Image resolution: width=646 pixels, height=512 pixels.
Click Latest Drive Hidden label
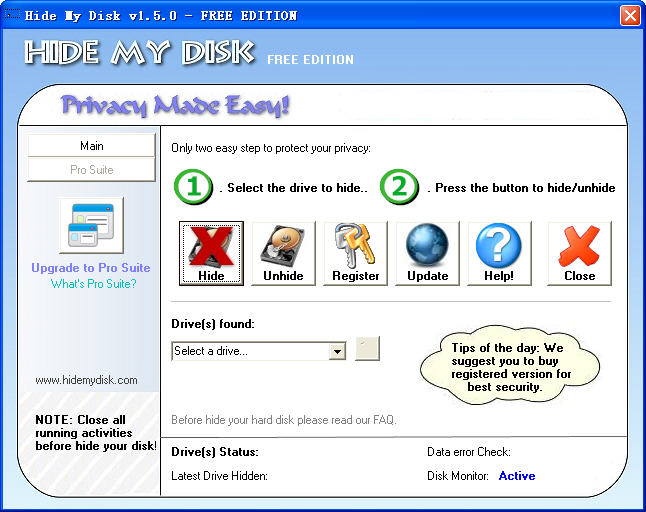click(220, 476)
